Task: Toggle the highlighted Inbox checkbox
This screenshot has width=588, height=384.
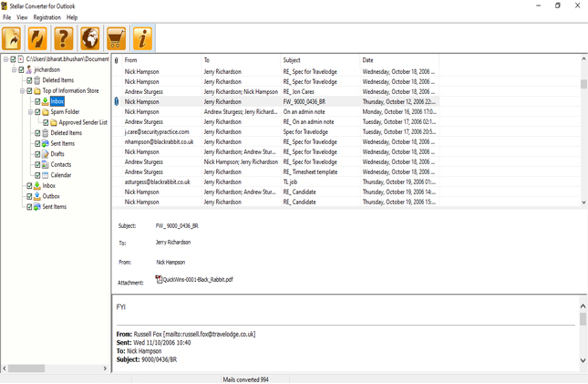Action: (x=38, y=101)
